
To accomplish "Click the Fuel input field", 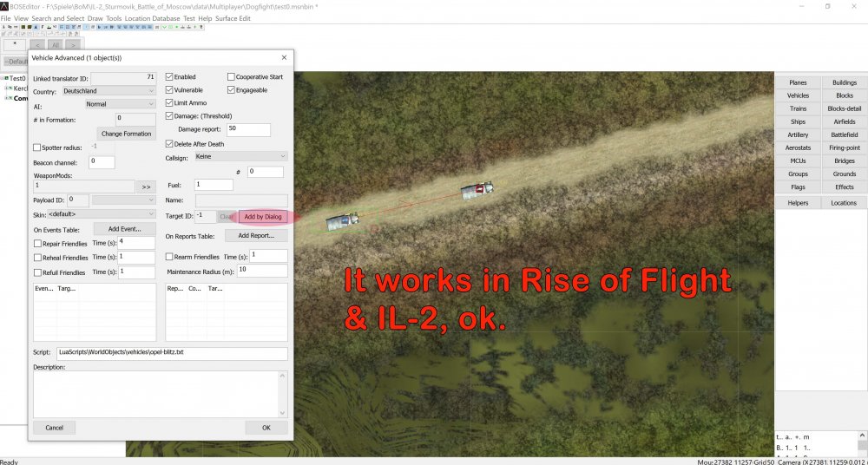I will click(214, 185).
